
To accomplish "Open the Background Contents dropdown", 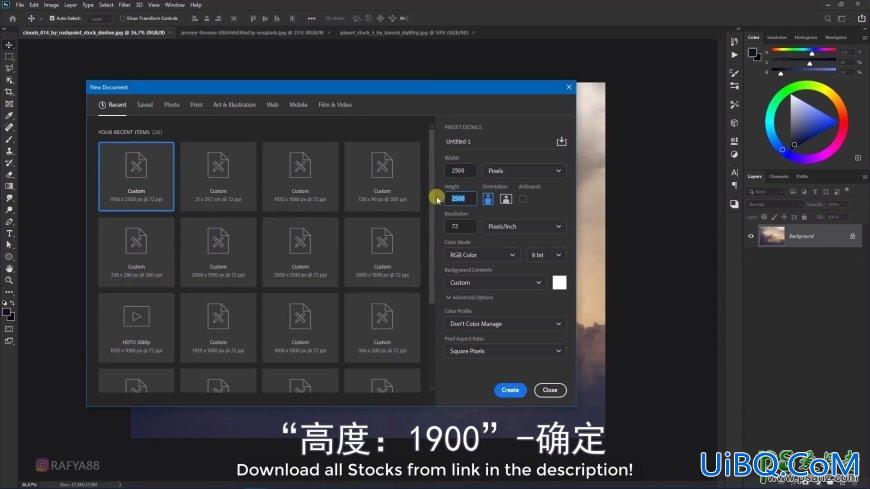I will point(495,283).
